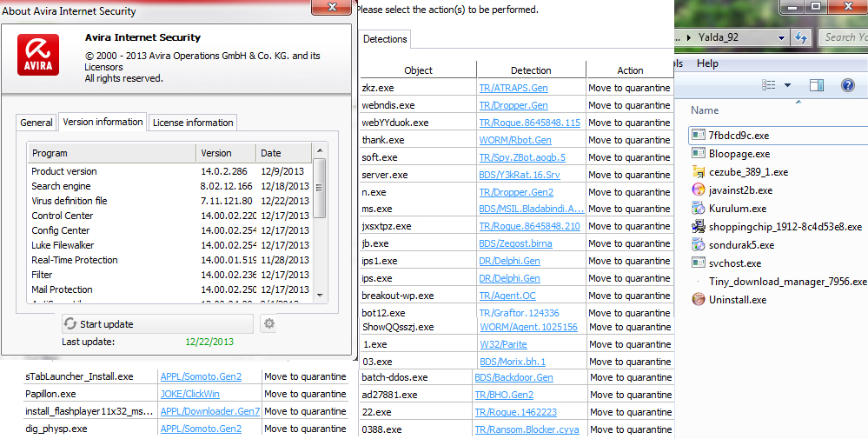Screen dimensions: 868x439
Task: Open the TR/Dropper.Gen detection link
Action: click(514, 105)
